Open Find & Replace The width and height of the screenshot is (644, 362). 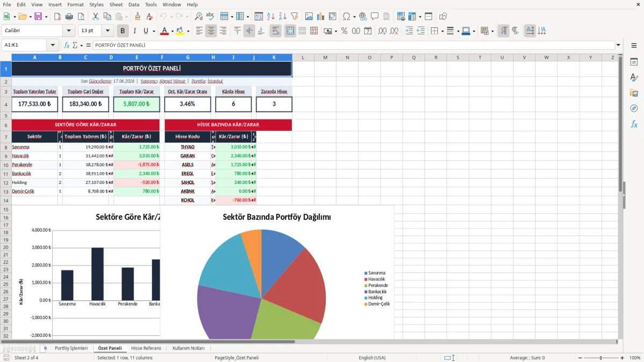199,17
